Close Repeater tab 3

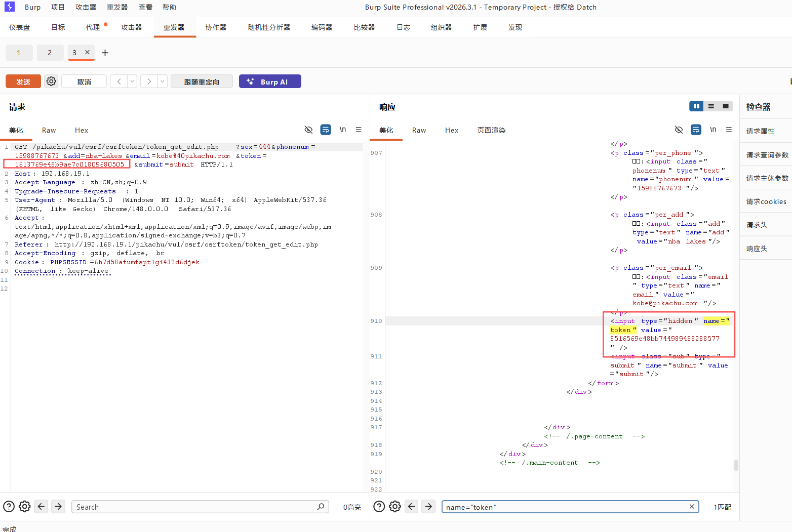click(x=87, y=52)
